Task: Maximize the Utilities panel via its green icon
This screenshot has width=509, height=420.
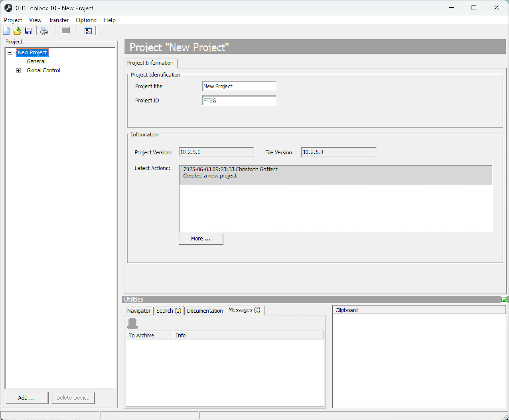Action: [x=503, y=299]
